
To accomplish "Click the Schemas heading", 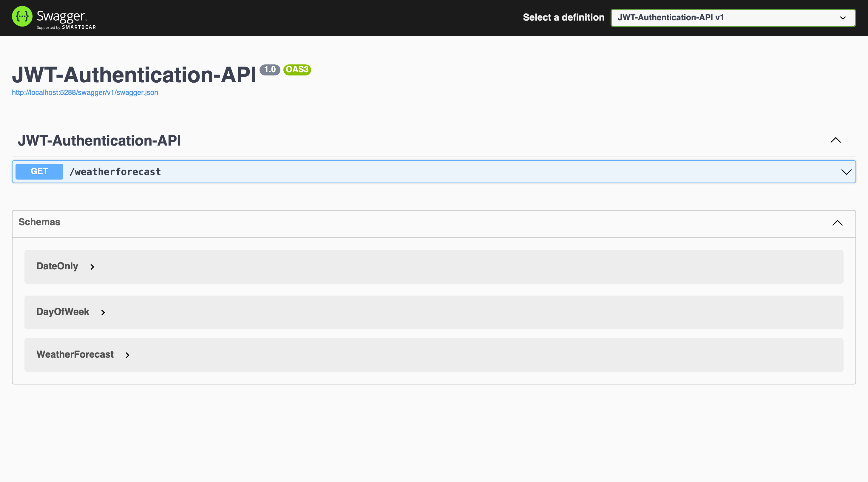I will click(39, 222).
